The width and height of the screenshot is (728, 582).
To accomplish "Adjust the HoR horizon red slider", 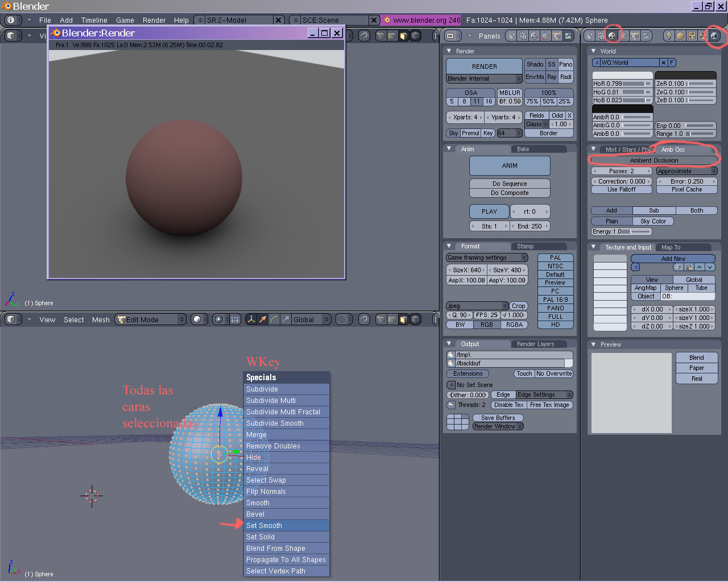I will [x=622, y=84].
